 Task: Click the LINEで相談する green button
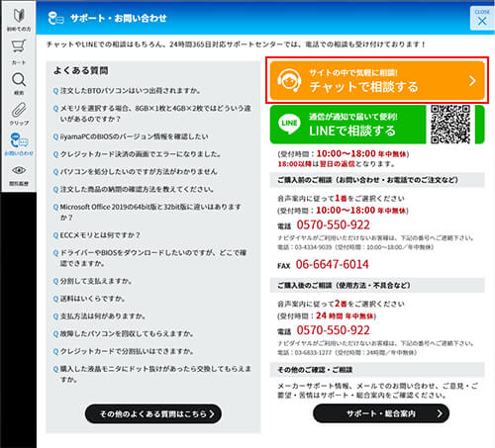[x=347, y=125]
